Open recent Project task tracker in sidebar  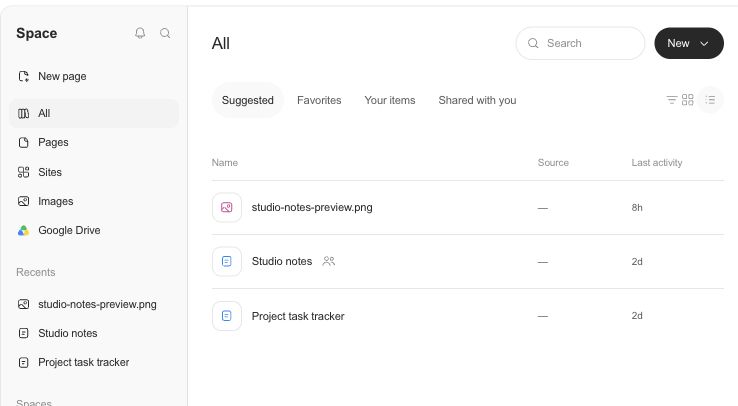click(x=94, y=363)
